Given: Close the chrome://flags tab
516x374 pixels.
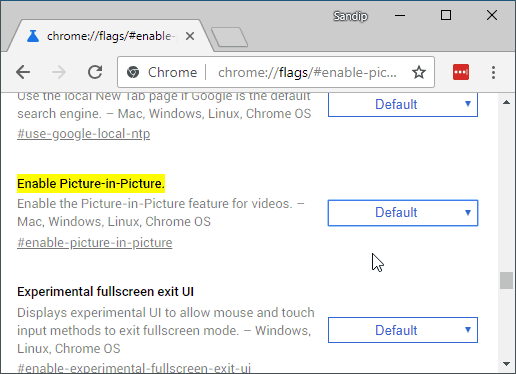Looking at the screenshot, I should pos(190,36).
